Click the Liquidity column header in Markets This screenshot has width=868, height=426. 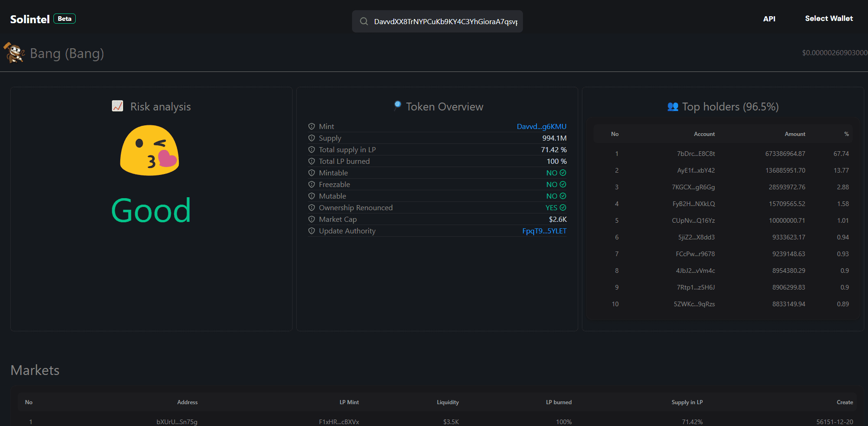[448, 402]
